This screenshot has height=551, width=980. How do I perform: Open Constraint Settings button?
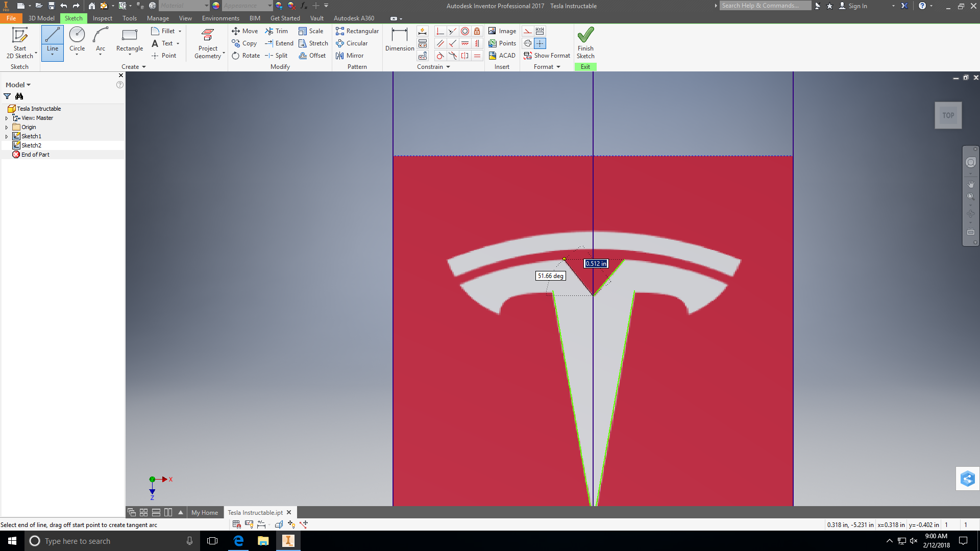[x=423, y=56]
